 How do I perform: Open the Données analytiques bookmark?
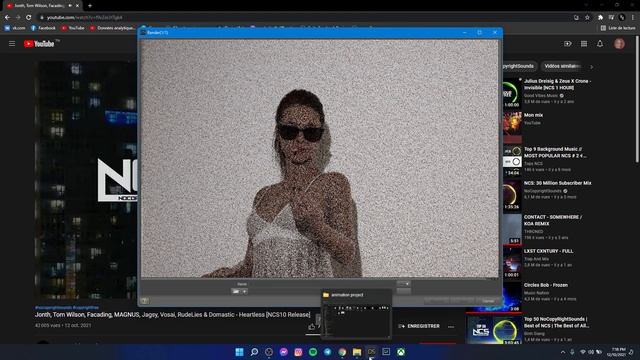112,28
